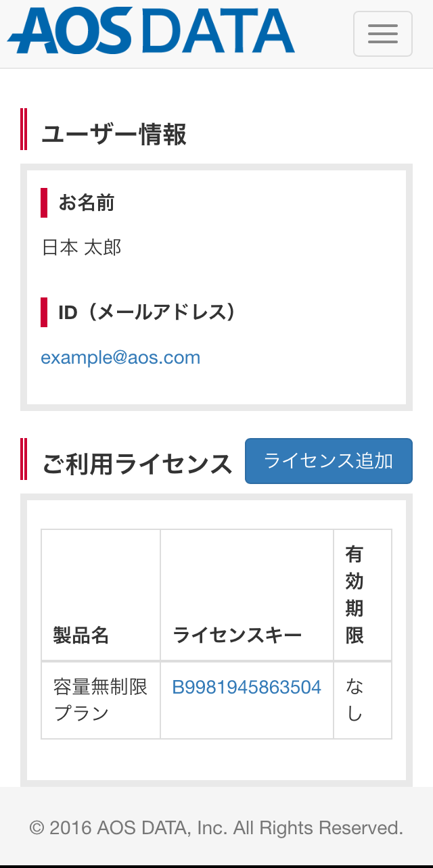This screenshot has width=433, height=868.
Task: Click the footer copyright text
Action: pos(216,828)
